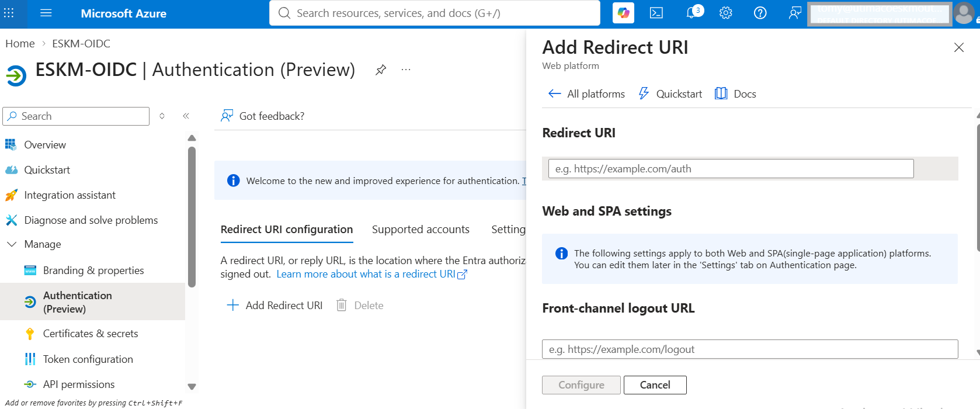Click the Got feedback? button

[262, 116]
